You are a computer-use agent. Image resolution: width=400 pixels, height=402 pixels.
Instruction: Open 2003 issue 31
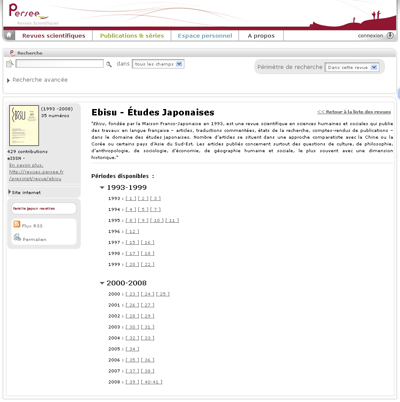tap(148, 327)
